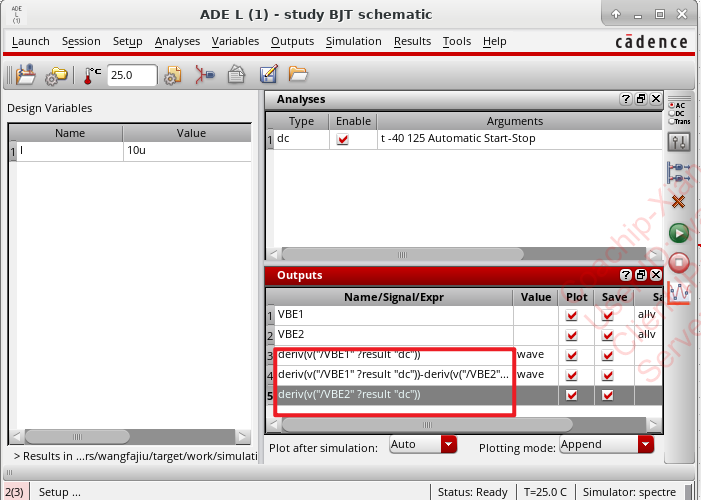Click the red Stop Simulation icon
701x500 pixels.
pyautogui.click(x=679, y=263)
